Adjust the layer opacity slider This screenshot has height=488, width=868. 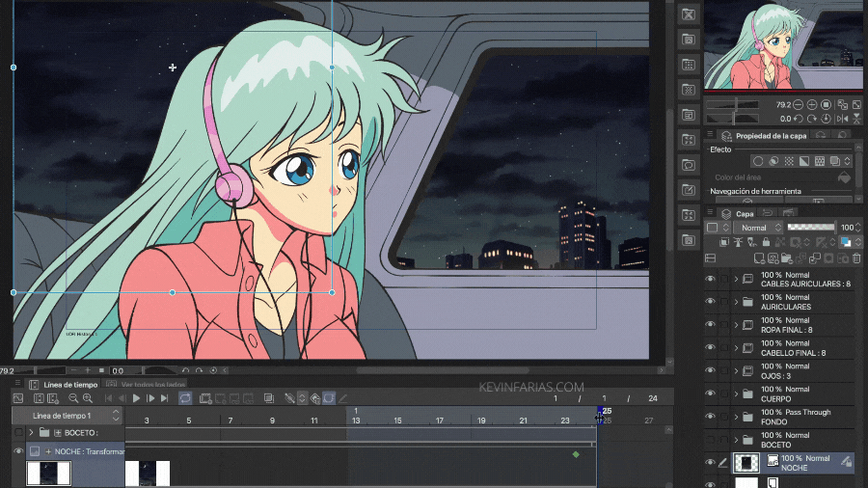[x=810, y=228]
